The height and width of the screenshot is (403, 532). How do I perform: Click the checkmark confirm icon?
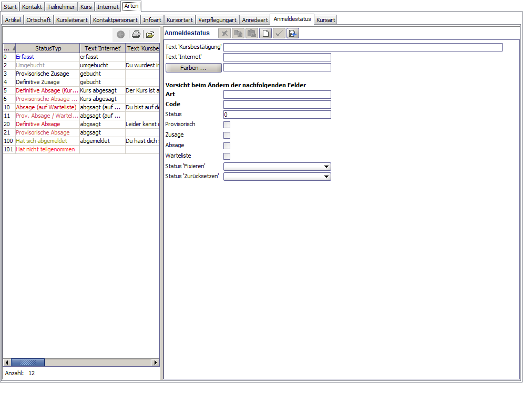coord(279,33)
